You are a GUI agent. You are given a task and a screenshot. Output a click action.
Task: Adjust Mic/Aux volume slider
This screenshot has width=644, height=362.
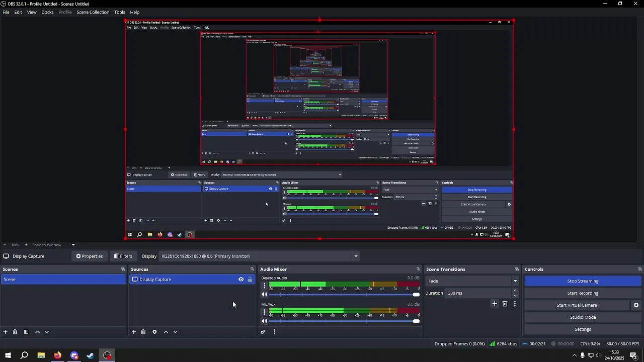(344, 321)
